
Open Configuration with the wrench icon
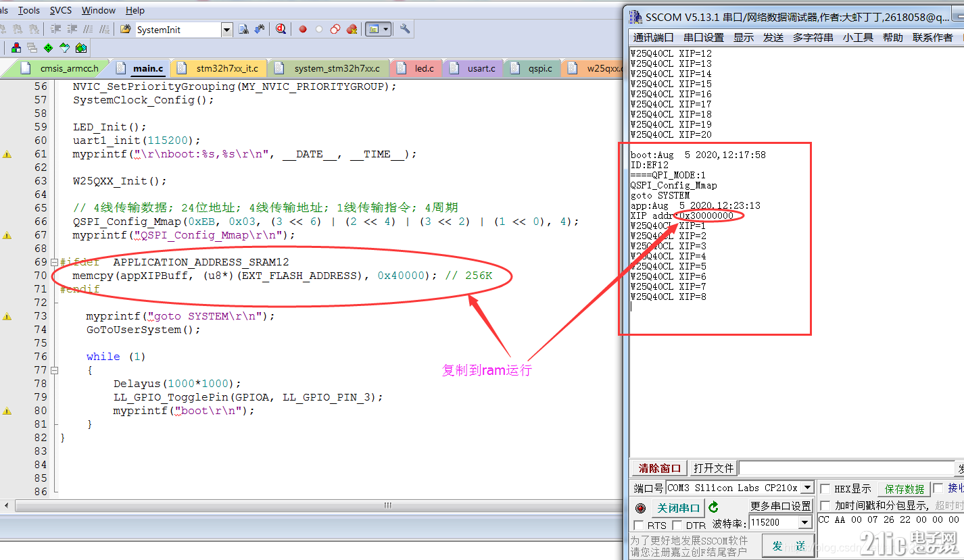405,29
